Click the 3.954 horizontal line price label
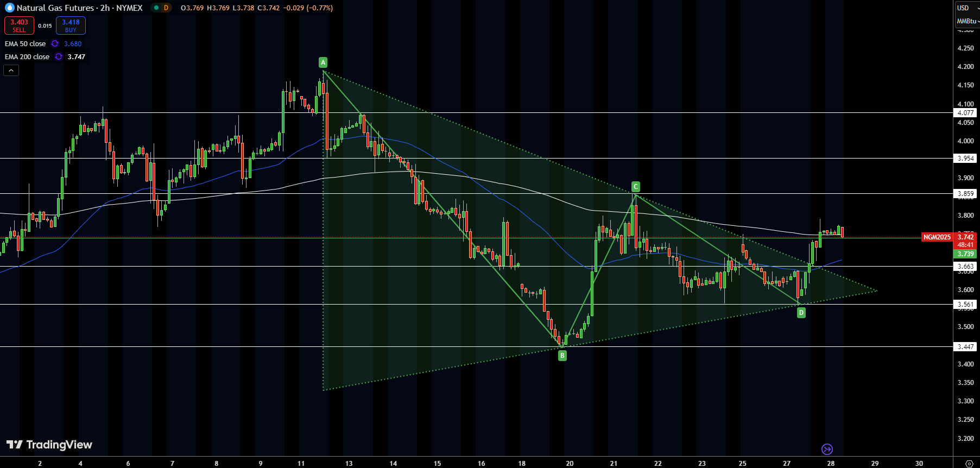 pos(965,159)
